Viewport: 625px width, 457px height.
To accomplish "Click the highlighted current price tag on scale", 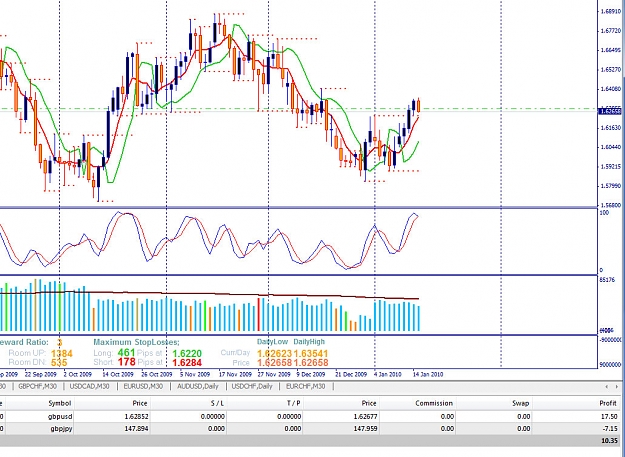I will tap(610, 111).
